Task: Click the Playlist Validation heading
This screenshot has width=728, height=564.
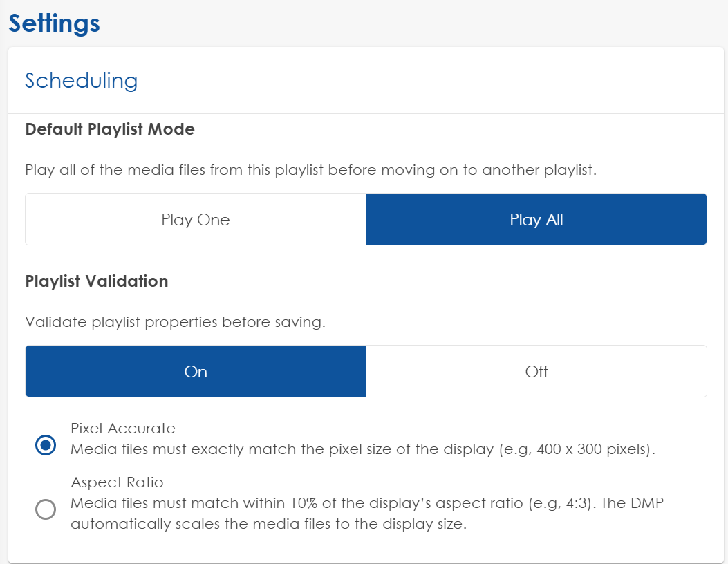Action: (x=97, y=281)
